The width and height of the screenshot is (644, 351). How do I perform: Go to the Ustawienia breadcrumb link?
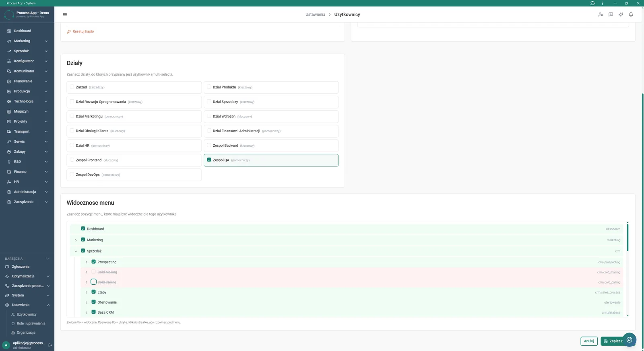[x=315, y=14]
